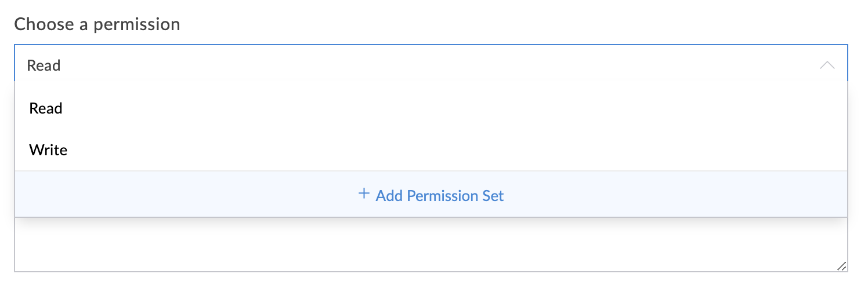Open the Add Permission Set link
This screenshot has height=292, width=868.
click(439, 196)
